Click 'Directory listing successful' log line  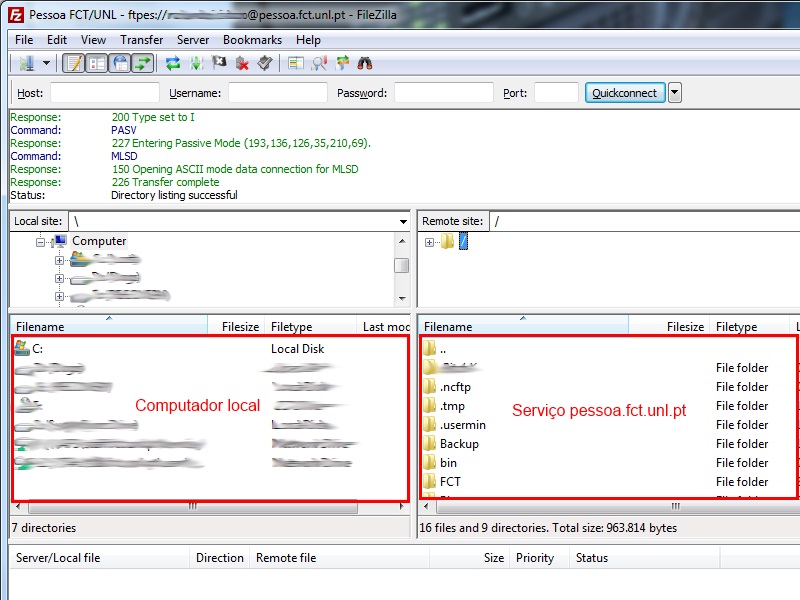pos(174,195)
